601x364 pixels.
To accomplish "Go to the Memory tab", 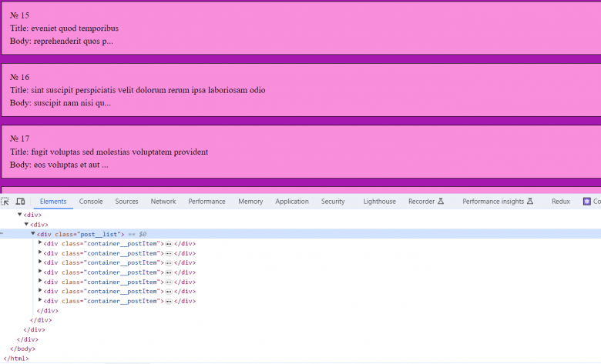I will pyautogui.click(x=250, y=202).
